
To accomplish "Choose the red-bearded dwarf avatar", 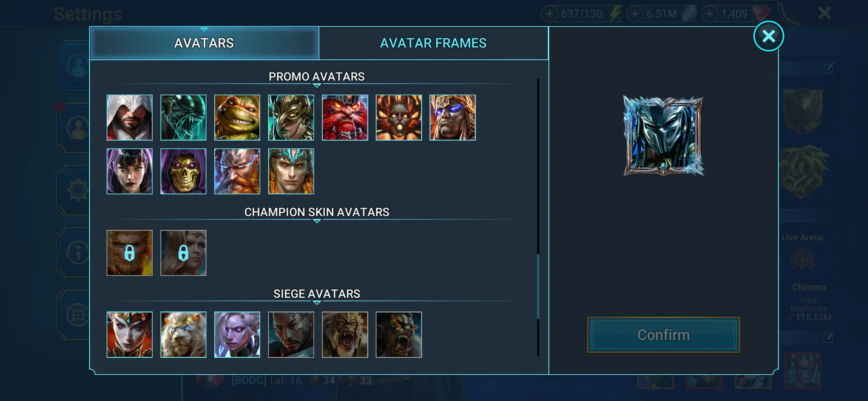I will [345, 117].
